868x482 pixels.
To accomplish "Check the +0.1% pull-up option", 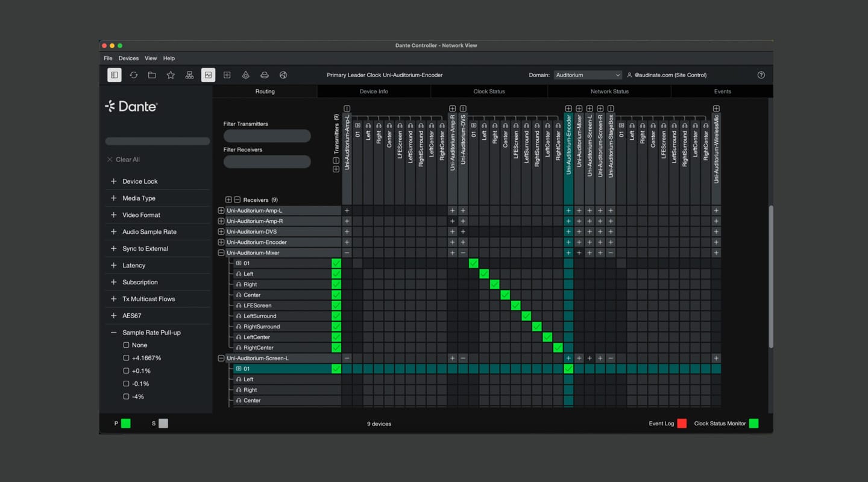I will click(x=126, y=371).
